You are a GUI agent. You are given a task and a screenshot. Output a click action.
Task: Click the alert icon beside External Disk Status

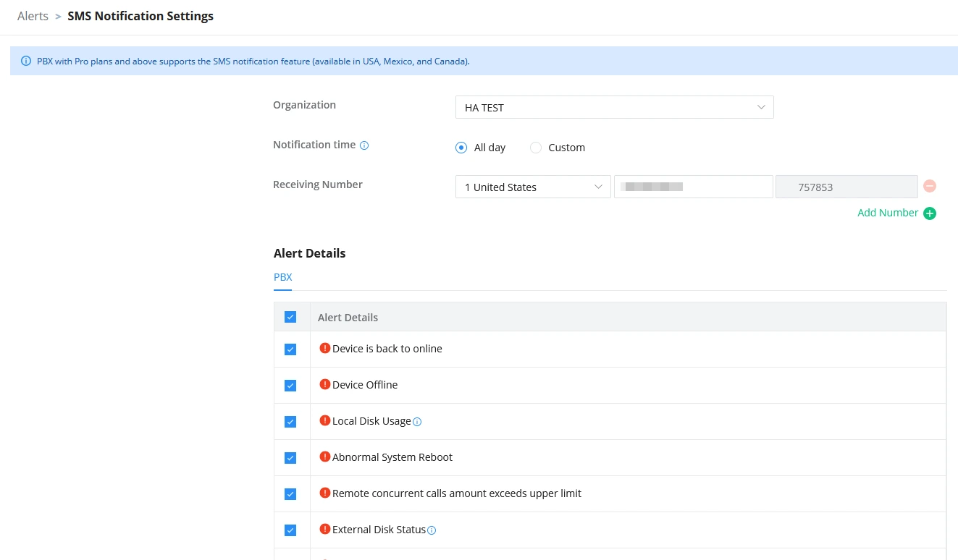point(325,529)
